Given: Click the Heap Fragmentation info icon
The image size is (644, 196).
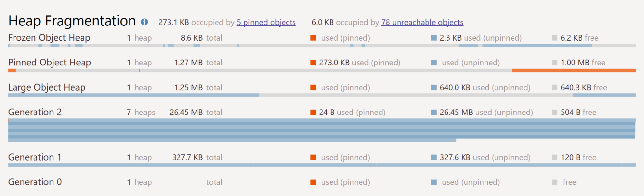Looking at the screenshot, I should [x=144, y=22].
